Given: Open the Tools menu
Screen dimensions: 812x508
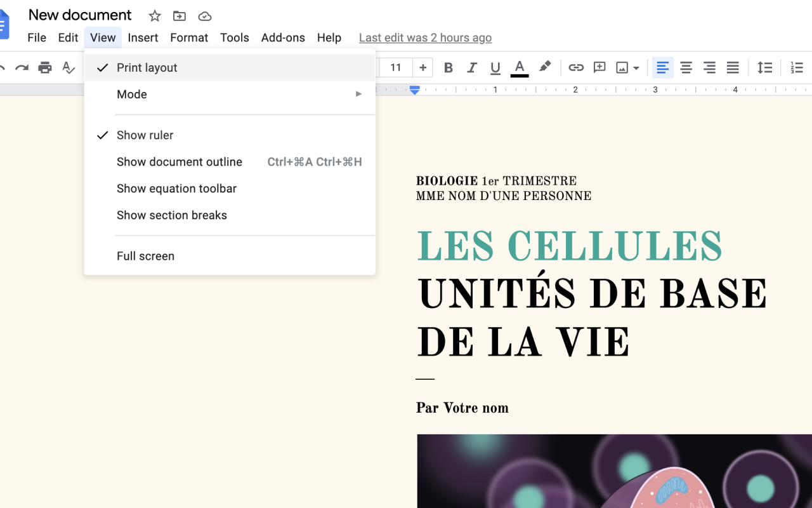Looking at the screenshot, I should click(234, 37).
